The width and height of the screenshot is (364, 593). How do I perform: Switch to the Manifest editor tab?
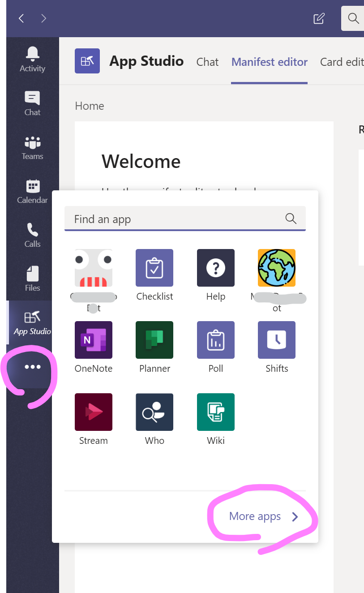(x=270, y=62)
